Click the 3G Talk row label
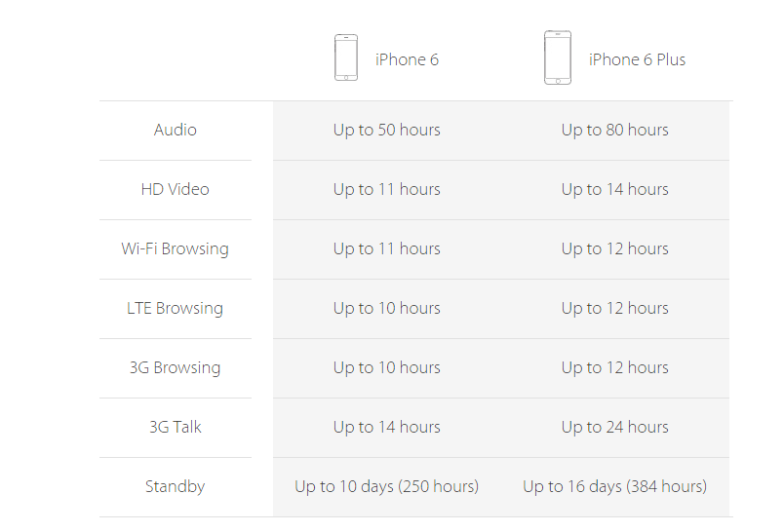 click(176, 427)
